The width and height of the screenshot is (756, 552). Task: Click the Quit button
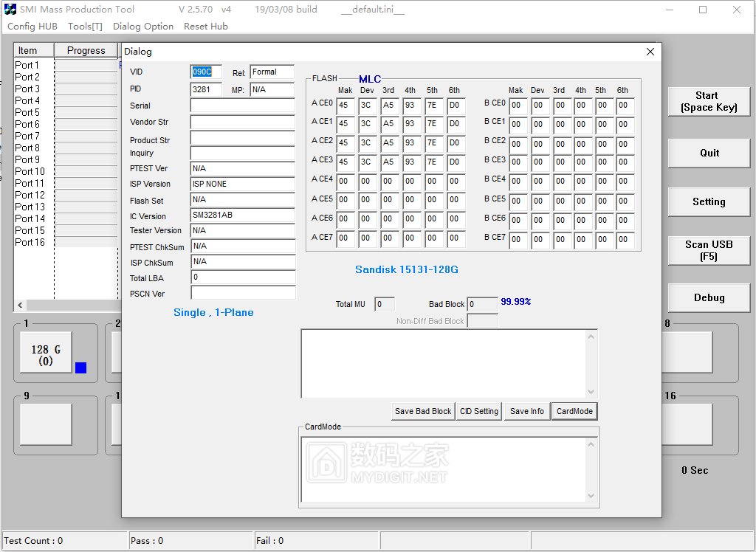(709, 153)
